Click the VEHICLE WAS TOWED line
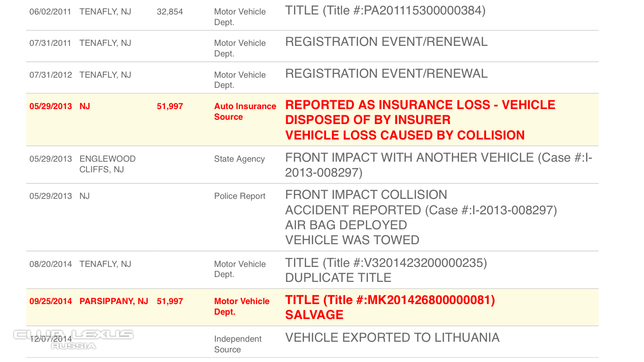Viewport: 644px width, 362px height. point(352,240)
